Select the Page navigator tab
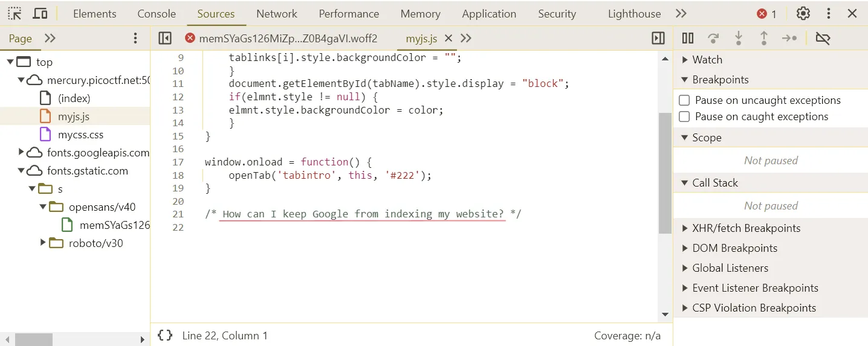 point(20,38)
